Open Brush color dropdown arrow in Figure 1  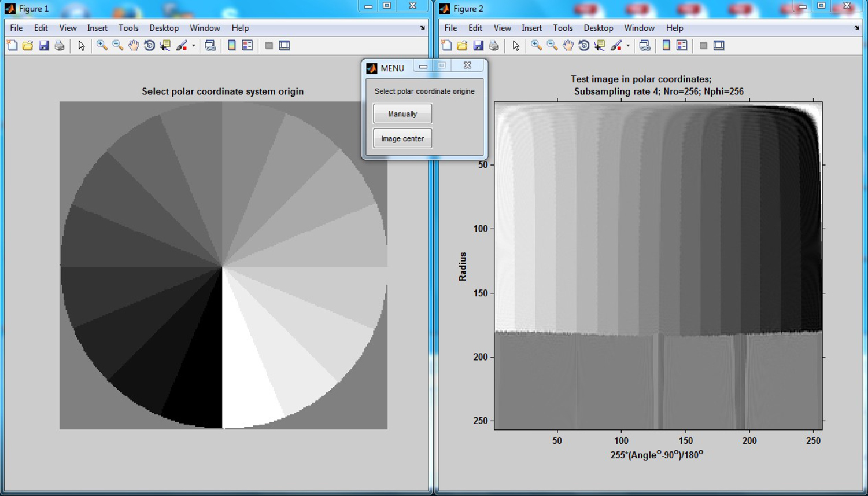coord(194,46)
